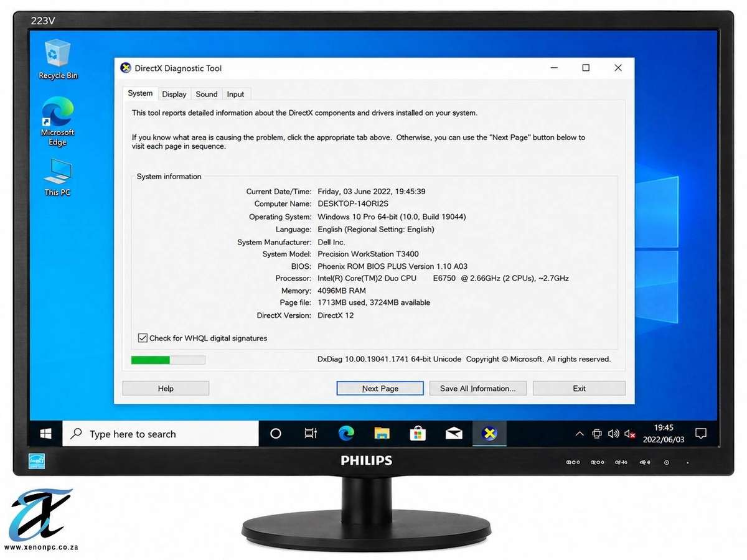Click Save All Information button
This screenshot has height=560, width=747.
tap(478, 388)
